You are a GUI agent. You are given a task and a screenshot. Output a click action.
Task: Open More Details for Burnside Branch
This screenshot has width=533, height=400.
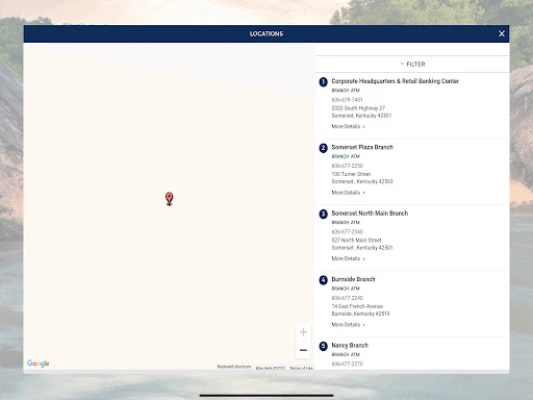point(348,325)
